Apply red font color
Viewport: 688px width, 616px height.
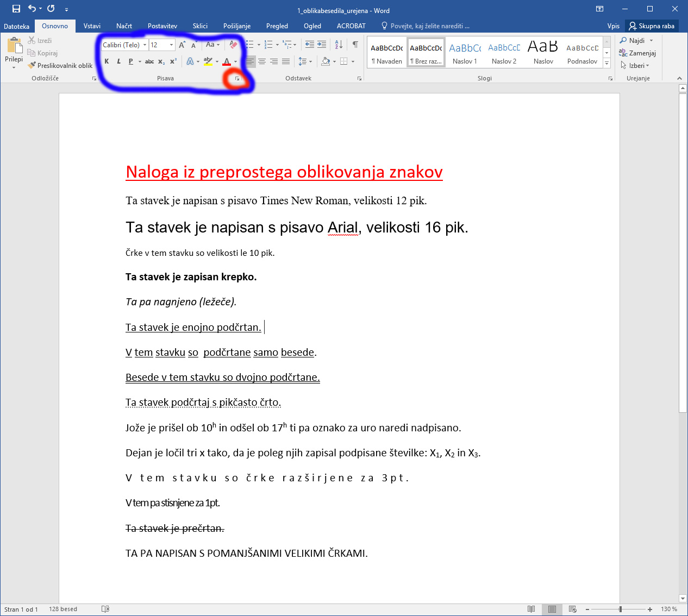pos(227,61)
